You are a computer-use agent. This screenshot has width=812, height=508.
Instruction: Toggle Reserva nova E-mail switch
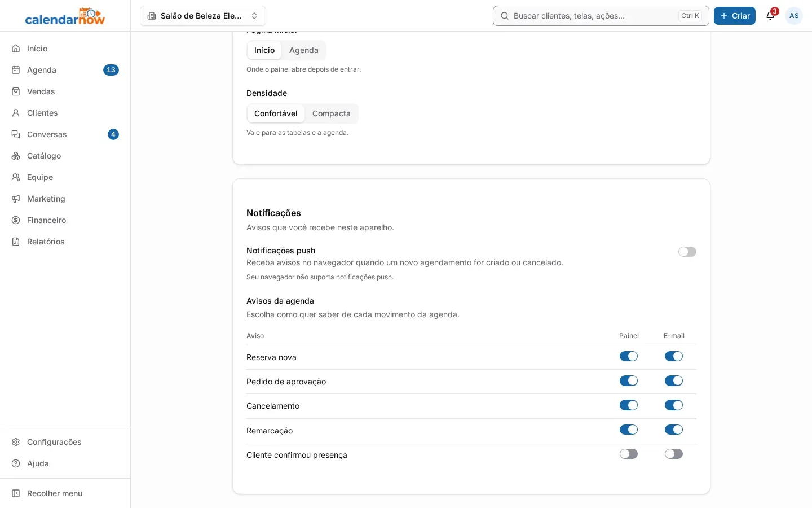point(674,356)
